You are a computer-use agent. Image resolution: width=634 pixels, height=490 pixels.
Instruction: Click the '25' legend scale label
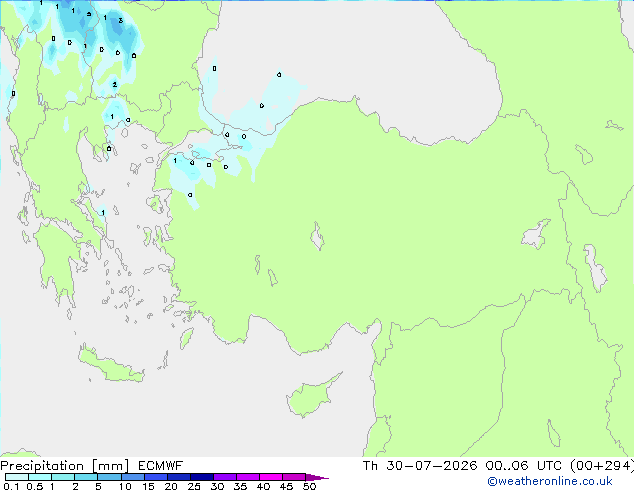point(194,486)
